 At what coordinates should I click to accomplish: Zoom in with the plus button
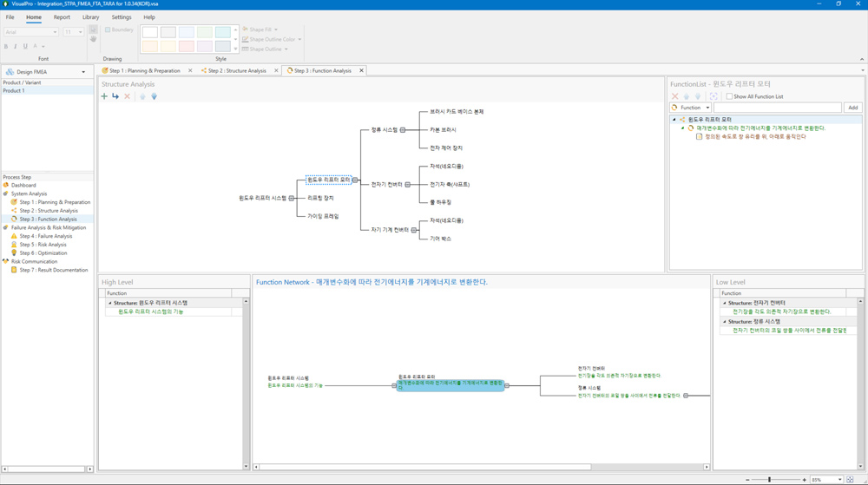coord(805,480)
